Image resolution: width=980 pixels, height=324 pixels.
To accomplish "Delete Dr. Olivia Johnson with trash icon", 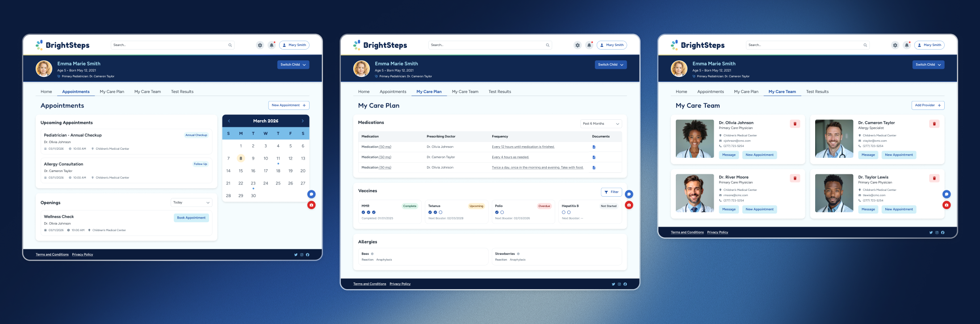I will click(x=795, y=124).
